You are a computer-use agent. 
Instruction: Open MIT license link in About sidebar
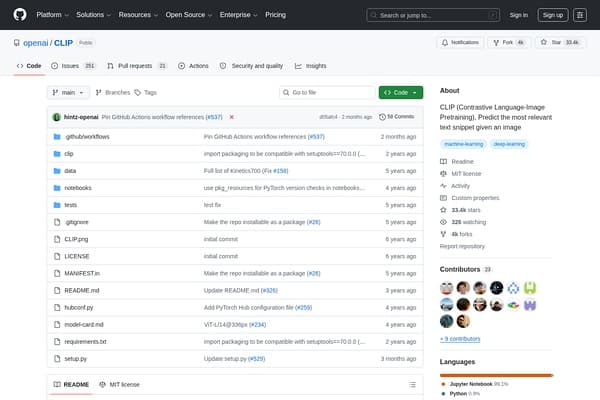[461, 174]
